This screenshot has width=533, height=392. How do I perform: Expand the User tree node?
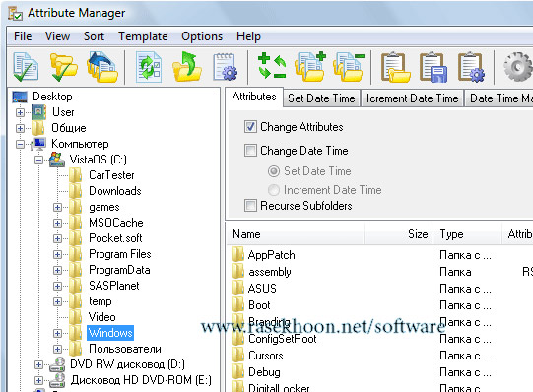[20, 112]
